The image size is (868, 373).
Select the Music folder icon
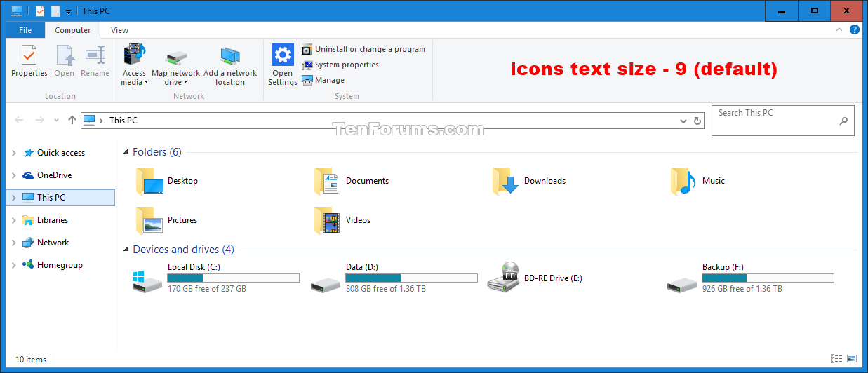coord(683,181)
